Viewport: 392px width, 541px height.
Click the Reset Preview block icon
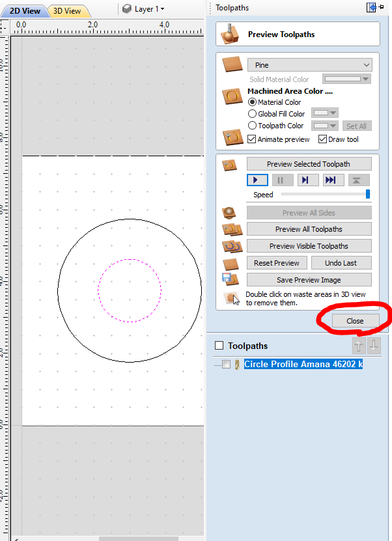coord(231,264)
